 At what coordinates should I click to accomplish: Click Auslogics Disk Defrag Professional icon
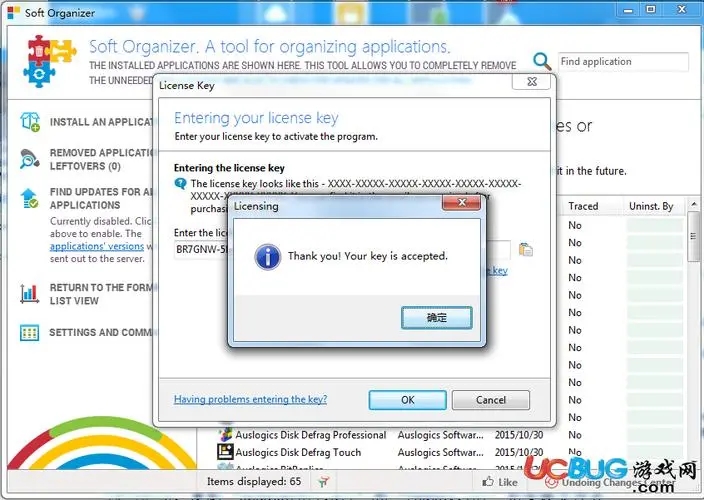225,434
